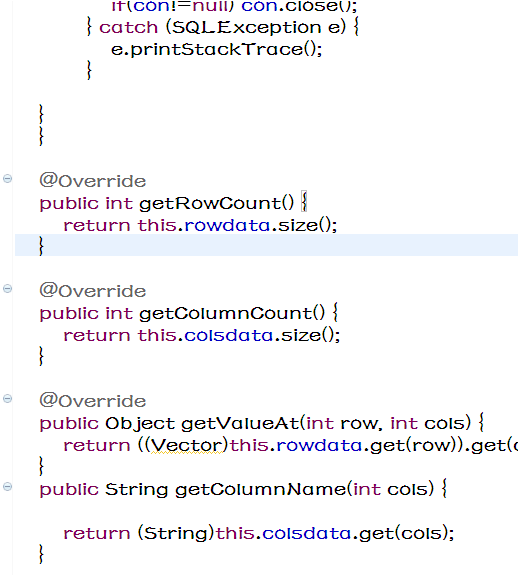Click the e.printStackTrace() call
518x575 pixels.
[x=217, y=50]
